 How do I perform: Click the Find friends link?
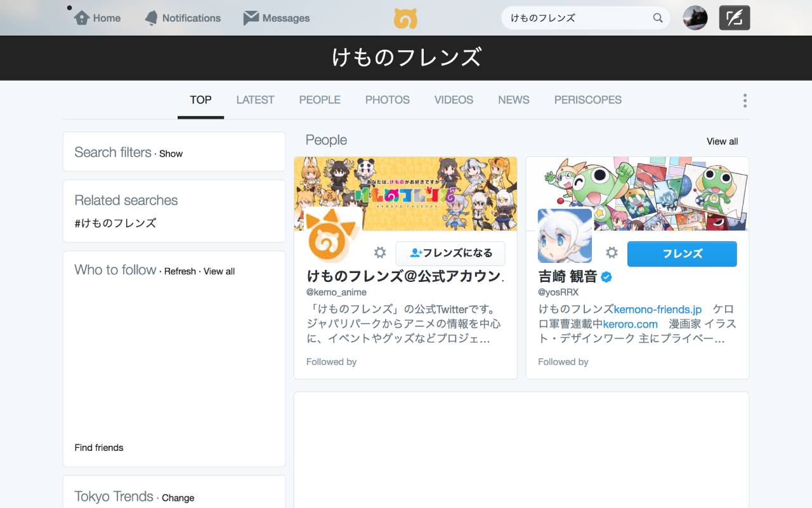(99, 448)
